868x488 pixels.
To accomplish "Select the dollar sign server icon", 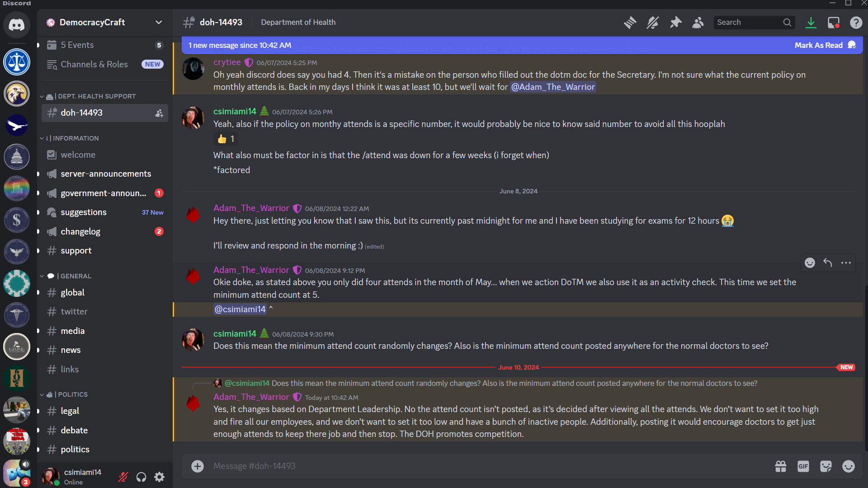I will (x=17, y=220).
